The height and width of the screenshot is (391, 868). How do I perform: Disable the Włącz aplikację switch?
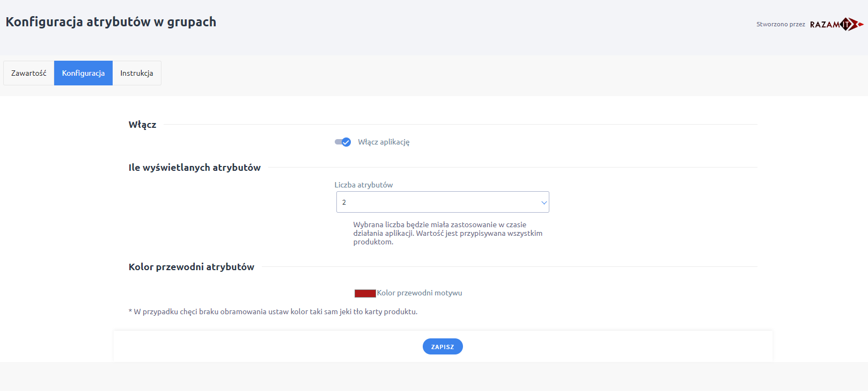(343, 142)
